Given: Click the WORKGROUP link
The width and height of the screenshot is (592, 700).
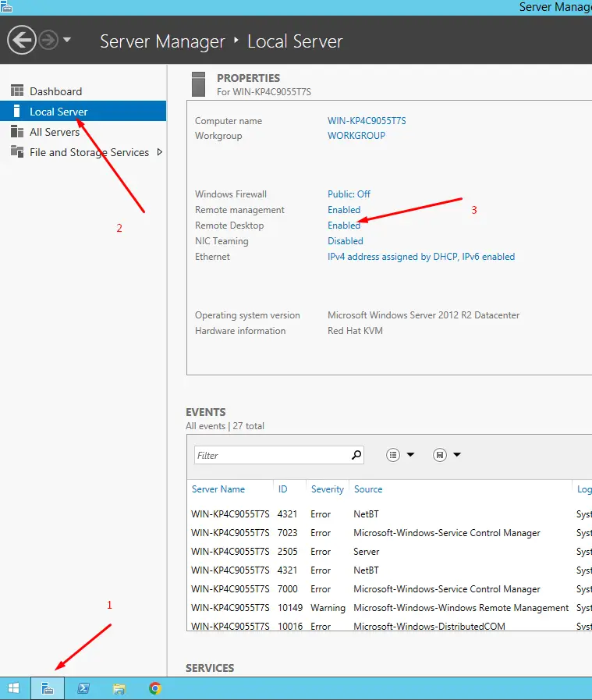Looking at the screenshot, I should [x=356, y=136].
